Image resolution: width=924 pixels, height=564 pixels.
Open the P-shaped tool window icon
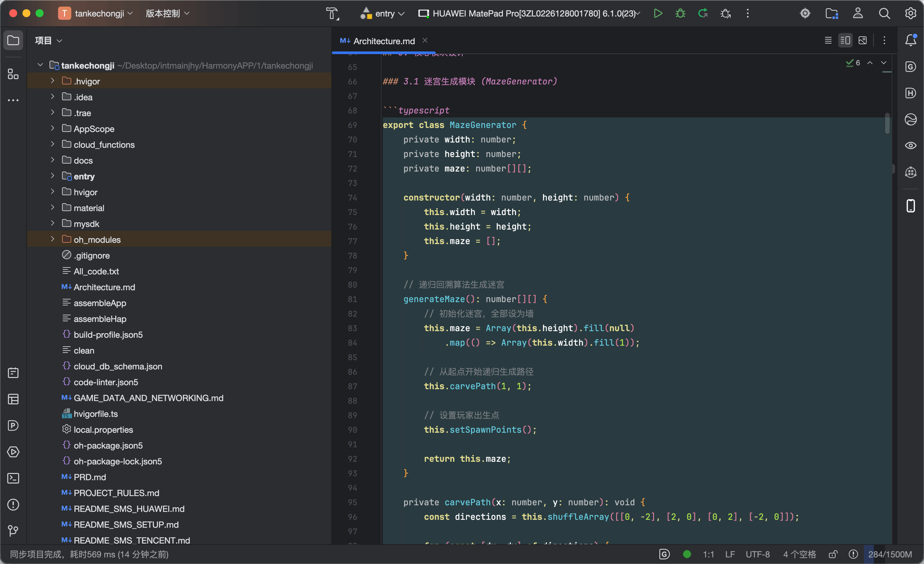(13, 425)
